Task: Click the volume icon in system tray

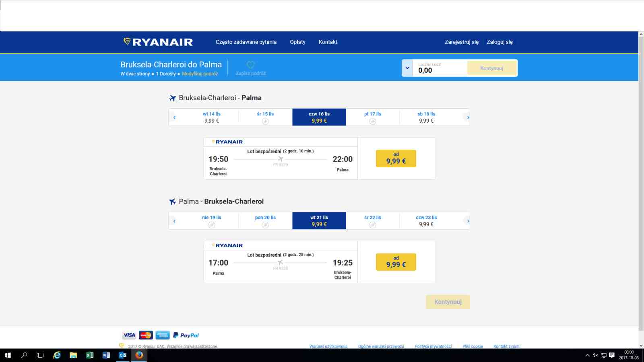Action: (x=595, y=355)
